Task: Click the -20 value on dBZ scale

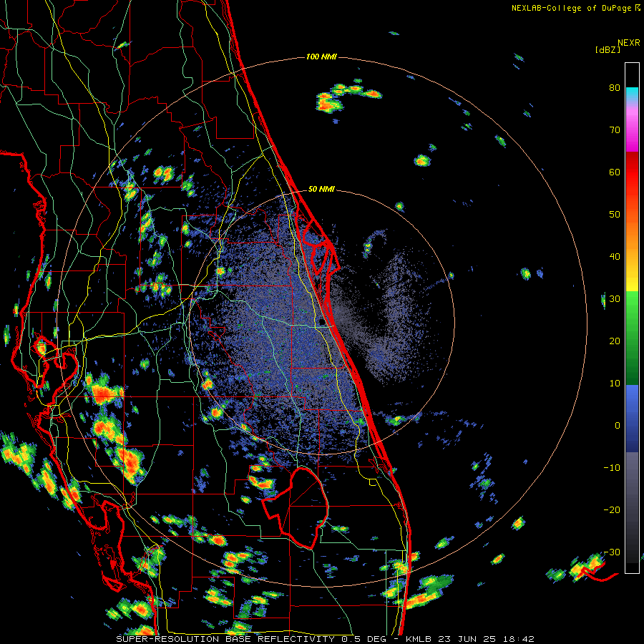Action: pyautogui.click(x=612, y=509)
